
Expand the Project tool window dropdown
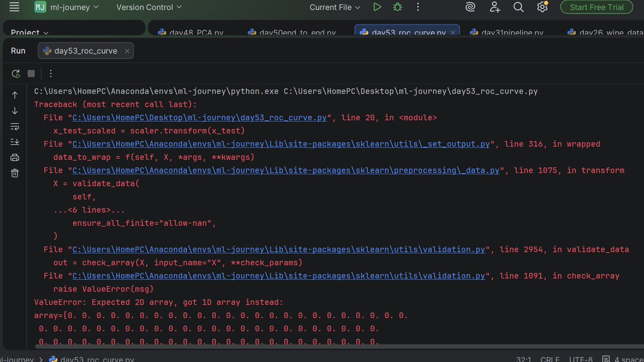coord(30,32)
